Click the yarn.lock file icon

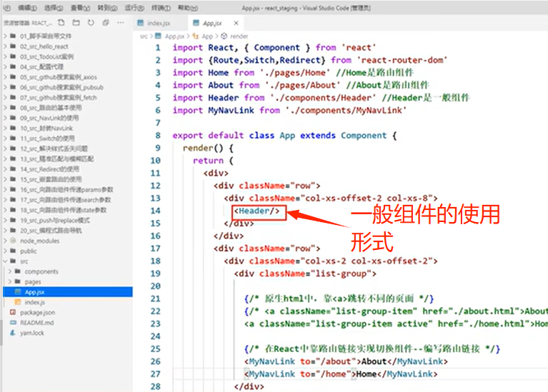point(14,333)
